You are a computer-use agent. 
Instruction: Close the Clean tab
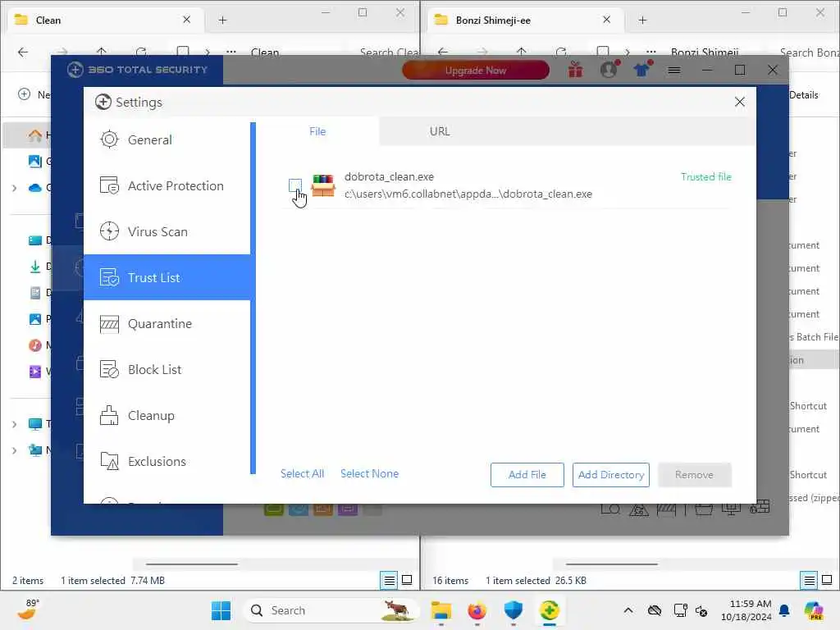pyautogui.click(x=186, y=20)
